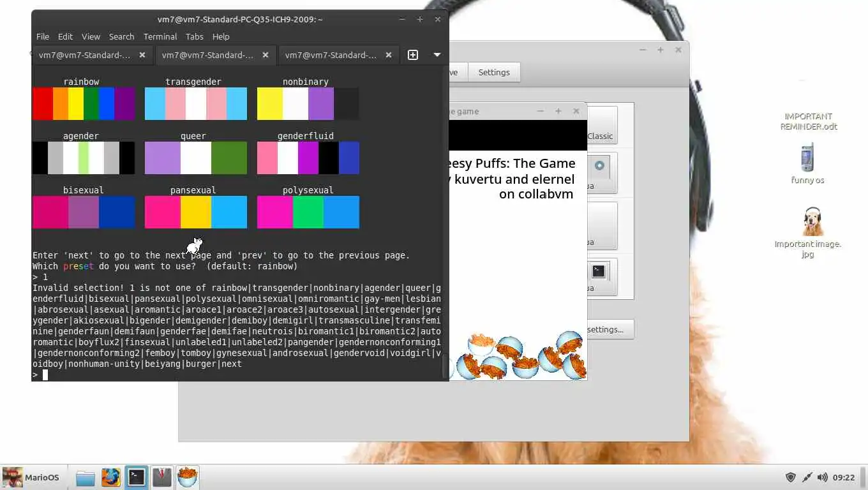Screen dimensions: 868x490
Task: Click the Settings tab in the background window
Action: [494, 72]
